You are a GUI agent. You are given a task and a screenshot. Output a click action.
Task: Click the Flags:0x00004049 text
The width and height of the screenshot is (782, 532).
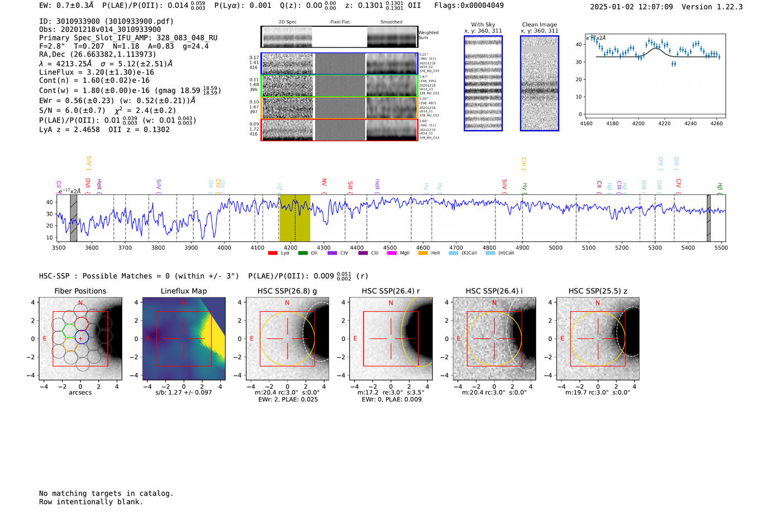(x=469, y=6)
